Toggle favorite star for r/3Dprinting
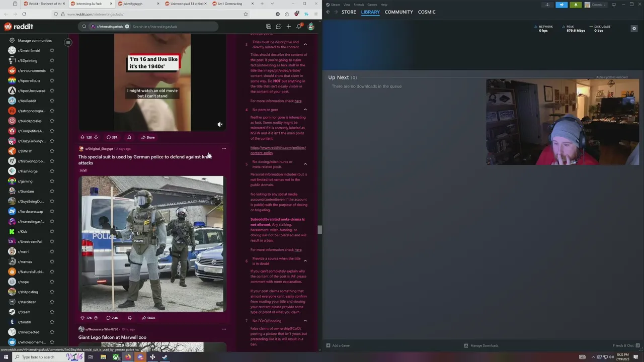The width and height of the screenshot is (644, 362). coord(52,60)
